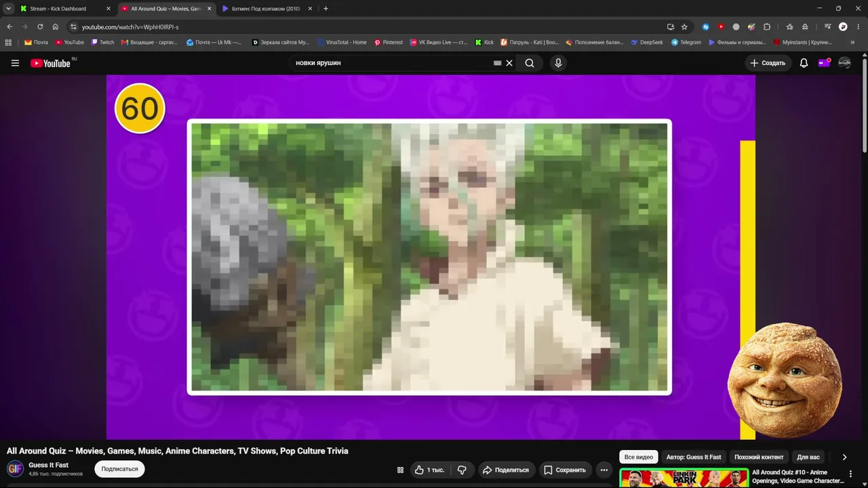Open the Shazam browser extension
Screen dimensions: 868x488
706,26
